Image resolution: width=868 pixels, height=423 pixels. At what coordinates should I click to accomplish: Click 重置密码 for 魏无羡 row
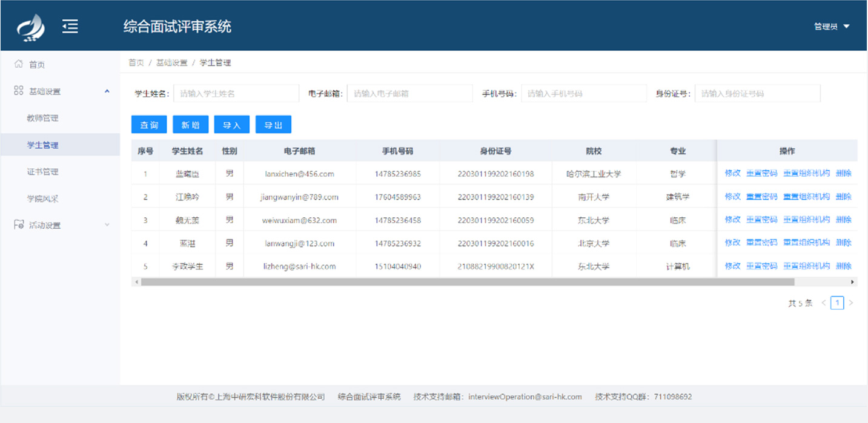[x=761, y=219]
